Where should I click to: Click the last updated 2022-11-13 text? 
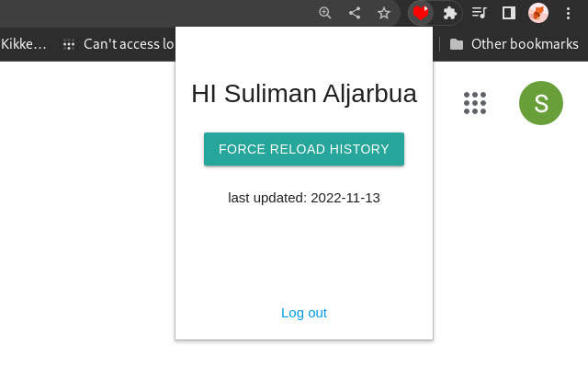pyautogui.click(x=304, y=198)
